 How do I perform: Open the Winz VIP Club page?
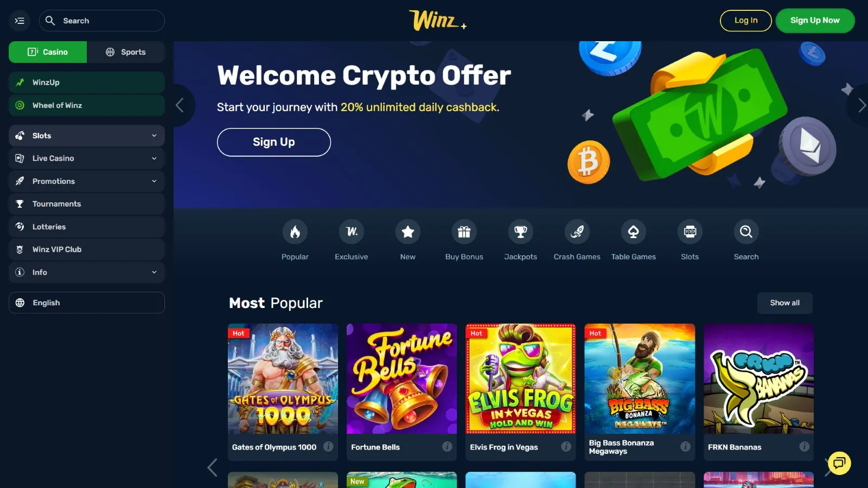click(87, 249)
